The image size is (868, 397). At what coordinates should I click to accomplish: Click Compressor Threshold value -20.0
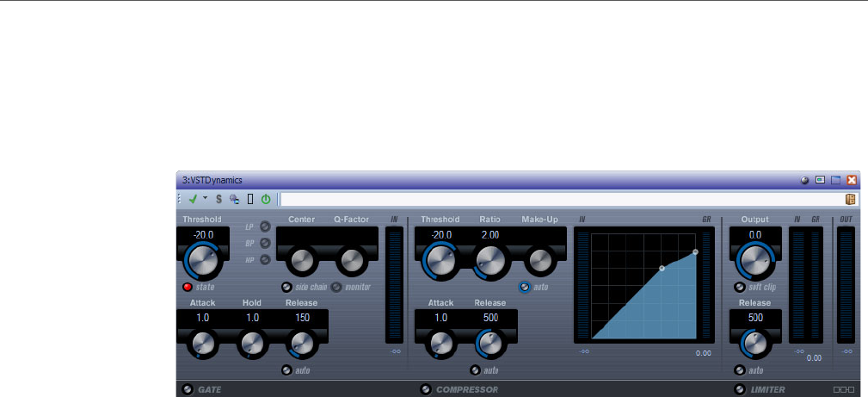[x=440, y=235]
